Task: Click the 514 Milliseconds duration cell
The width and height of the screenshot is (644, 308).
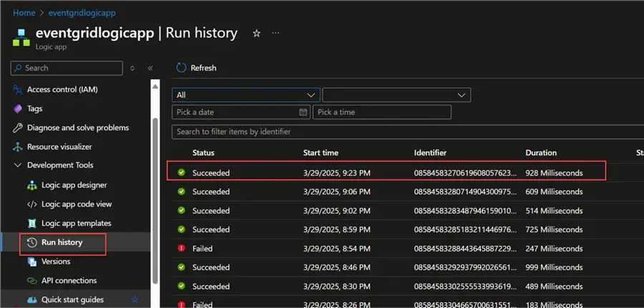Action: click(554, 211)
